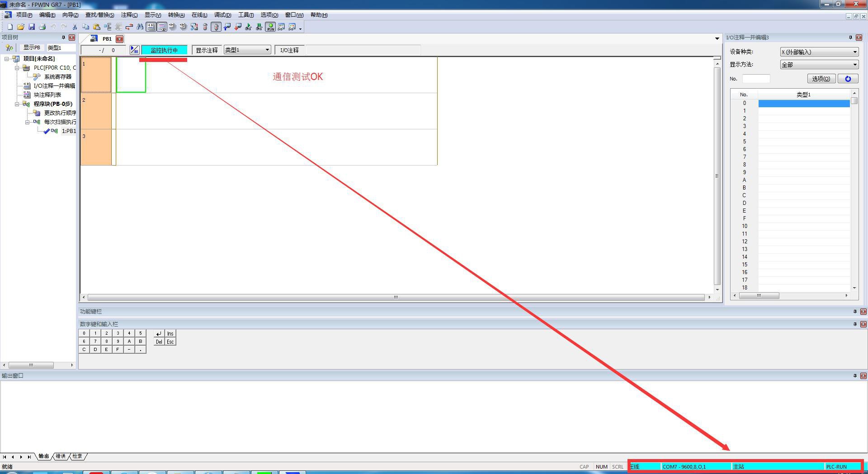868x474 pixels.
Task: Open the 在线(L) menu
Action: click(x=199, y=15)
